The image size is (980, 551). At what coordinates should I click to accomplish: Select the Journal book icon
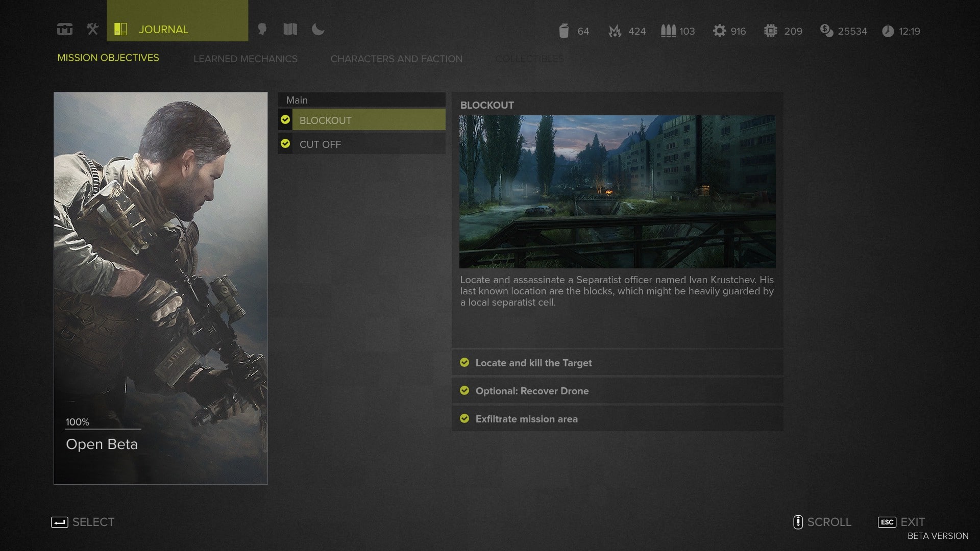[x=120, y=29]
